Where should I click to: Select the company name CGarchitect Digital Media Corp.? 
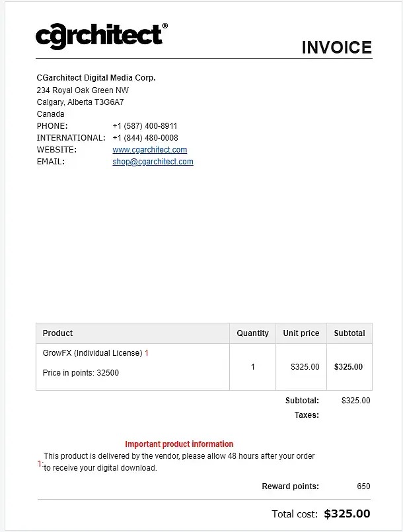(x=96, y=78)
